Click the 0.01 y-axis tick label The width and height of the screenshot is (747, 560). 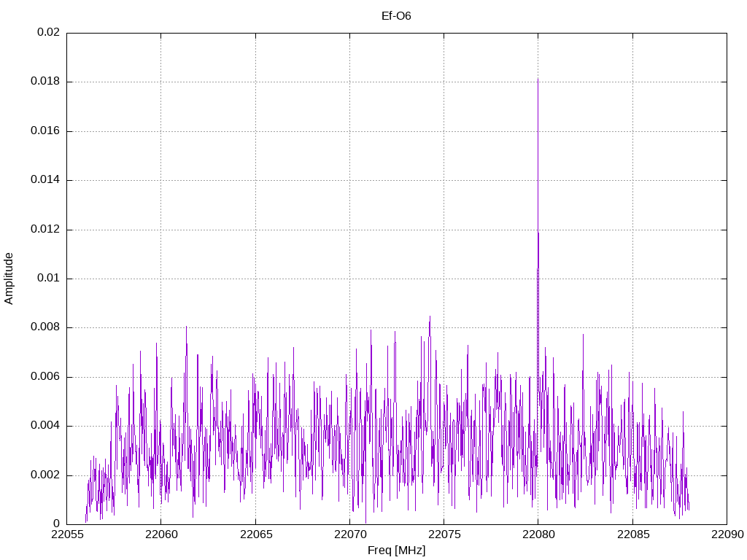(49, 279)
